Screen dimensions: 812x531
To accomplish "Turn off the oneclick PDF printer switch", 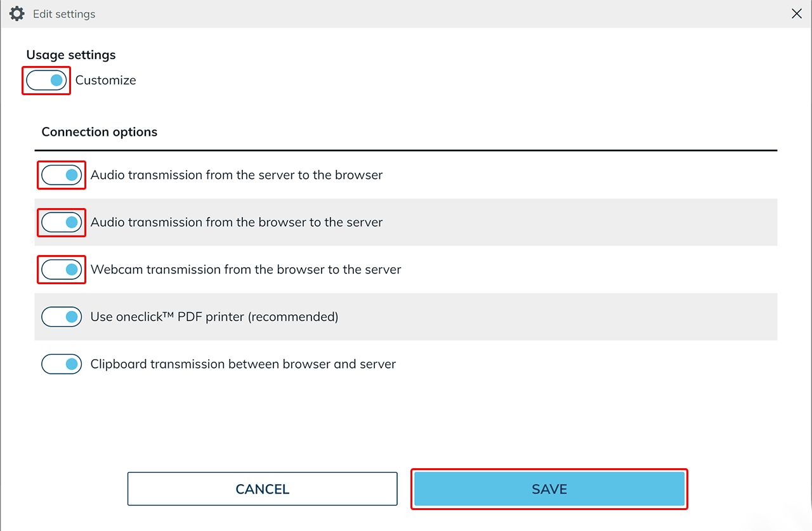I will point(62,317).
